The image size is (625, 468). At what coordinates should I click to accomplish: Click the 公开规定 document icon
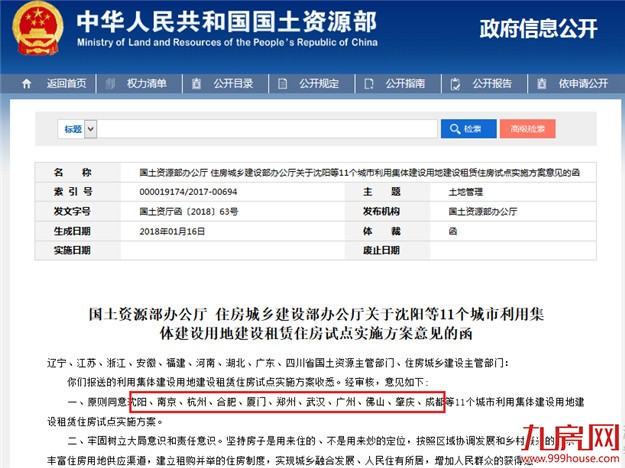pyautogui.click(x=283, y=84)
